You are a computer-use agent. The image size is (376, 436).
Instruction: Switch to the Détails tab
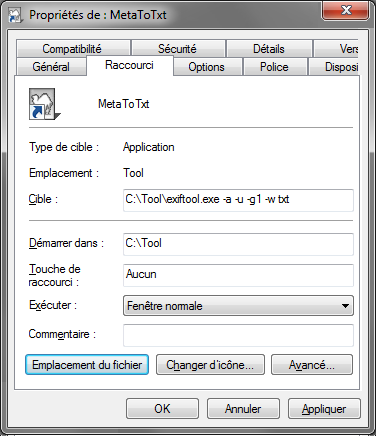(269, 49)
